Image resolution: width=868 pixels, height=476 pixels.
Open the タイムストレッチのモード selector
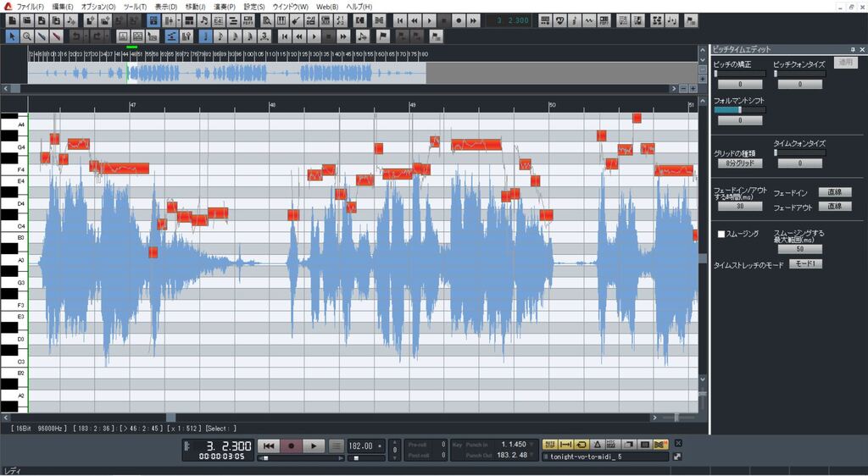(805, 264)
